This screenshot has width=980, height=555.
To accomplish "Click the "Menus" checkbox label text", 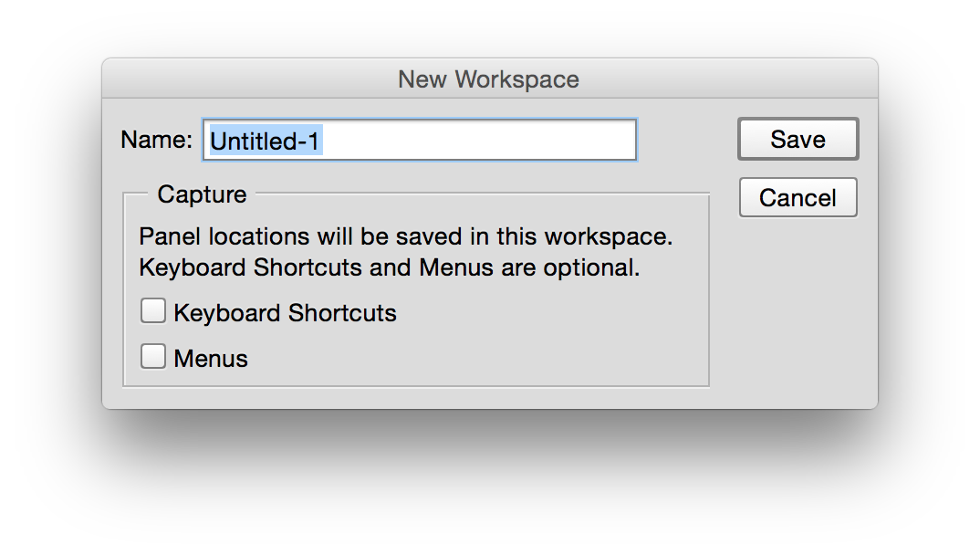I will (211, 359).
